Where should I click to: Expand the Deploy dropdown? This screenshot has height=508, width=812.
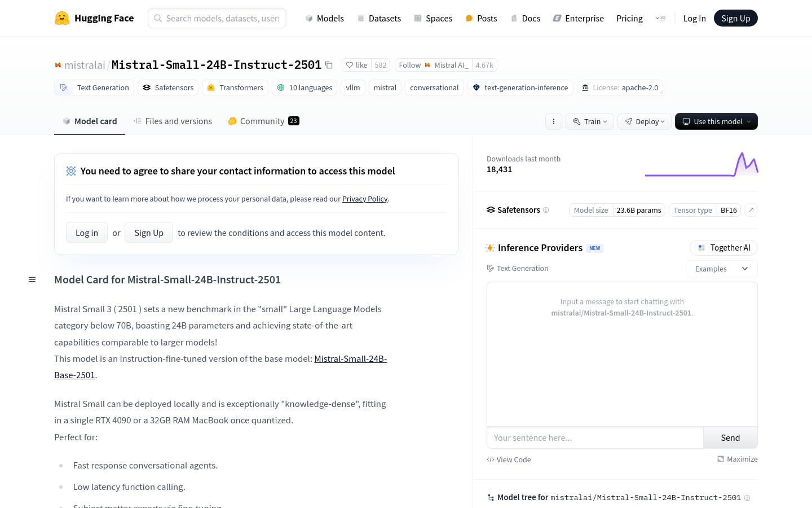[645, 121]
